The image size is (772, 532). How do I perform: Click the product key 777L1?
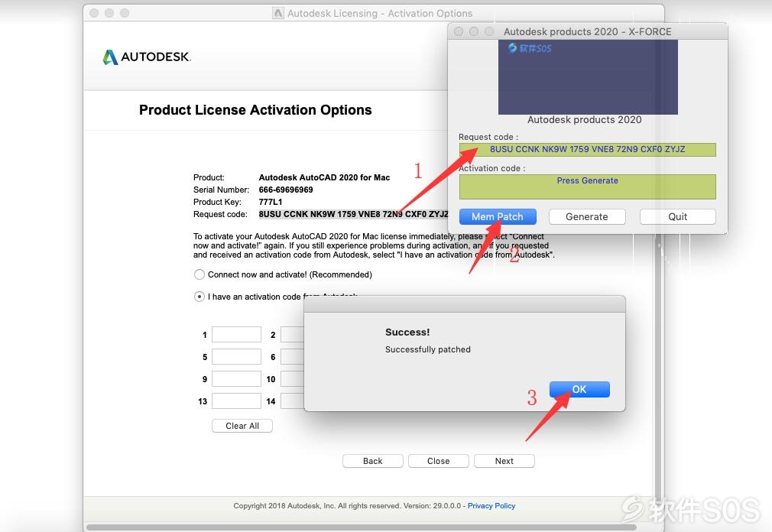click(271, 203)
